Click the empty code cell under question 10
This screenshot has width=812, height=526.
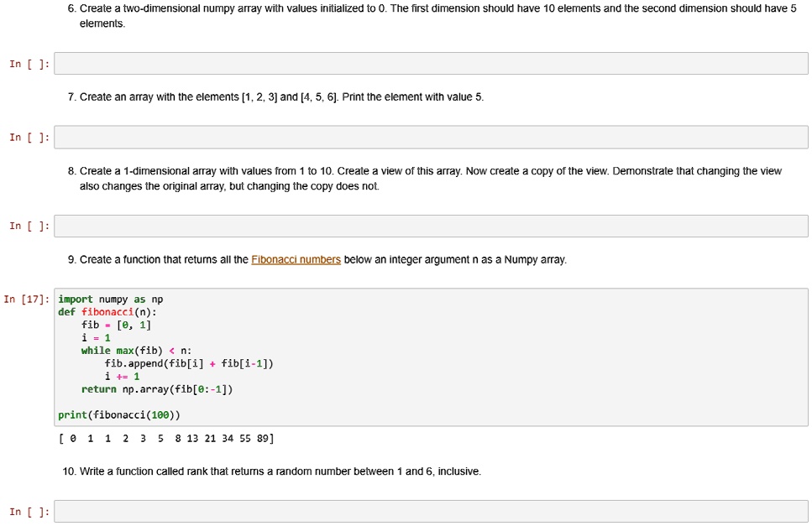431,512
